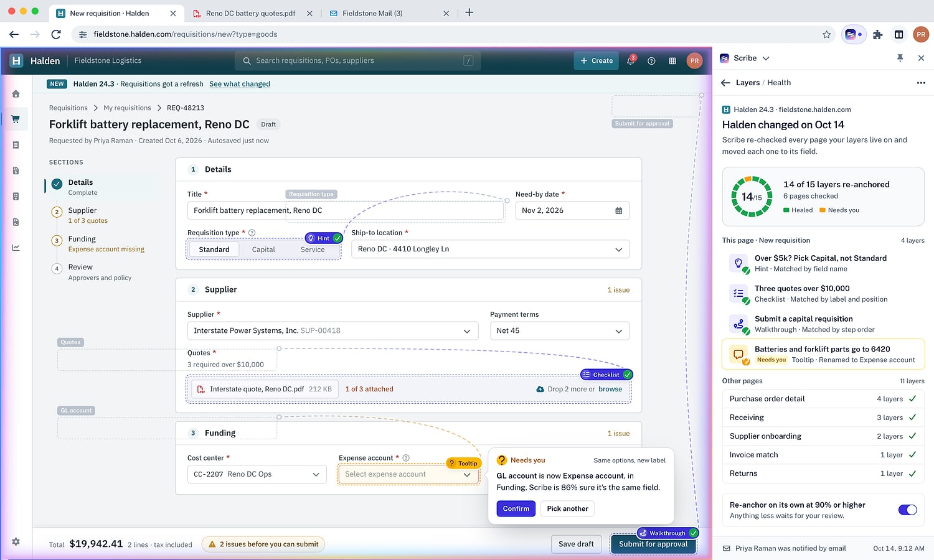This screenshot has width=934, height=560.
Task: Toggle the browser side panel icon
Action: [899, 35]
